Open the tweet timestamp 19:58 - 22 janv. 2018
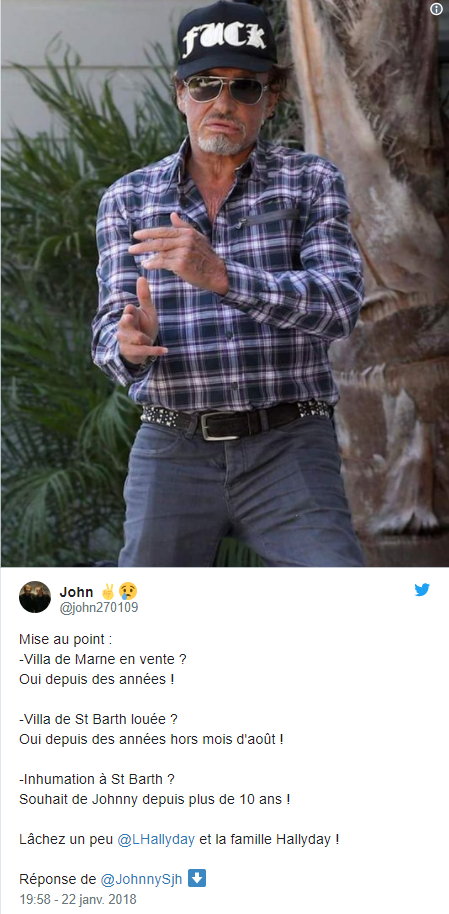 coord(78,899)
